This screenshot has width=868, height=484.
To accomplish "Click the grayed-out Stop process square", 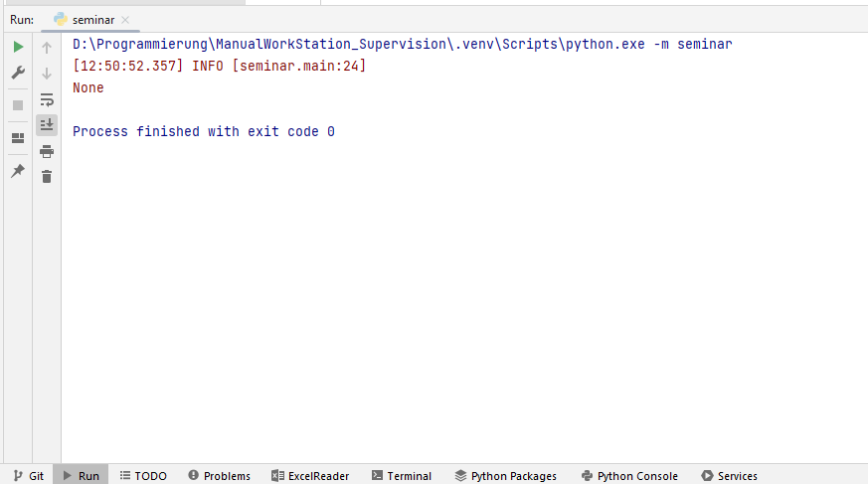I will click(x=18, y=105).
